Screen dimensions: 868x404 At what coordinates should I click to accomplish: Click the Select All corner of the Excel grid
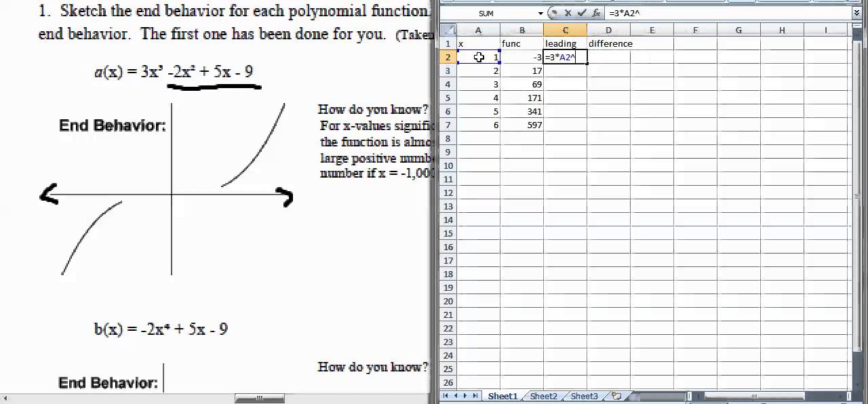click(448, 30)
